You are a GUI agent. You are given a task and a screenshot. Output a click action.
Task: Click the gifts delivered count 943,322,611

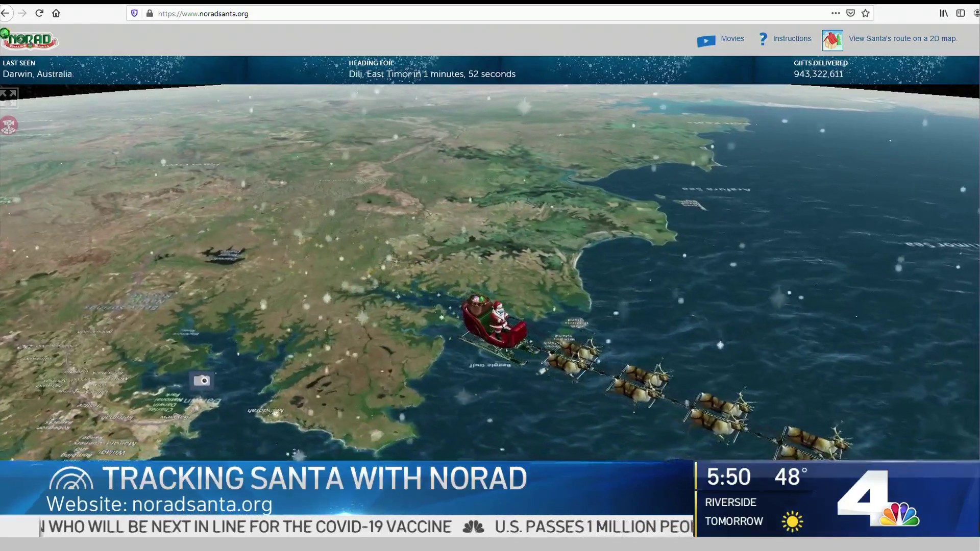(x=818, y=74)
